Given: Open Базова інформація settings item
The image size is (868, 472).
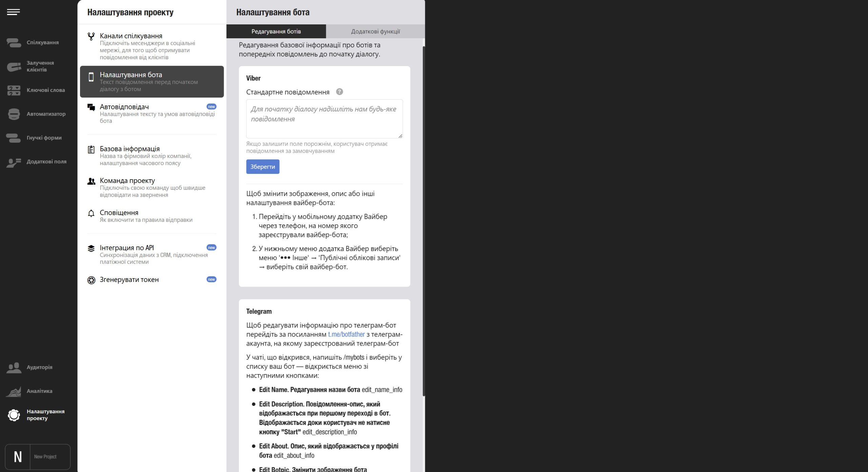Looking at the screenshot, I should [152, 156].
